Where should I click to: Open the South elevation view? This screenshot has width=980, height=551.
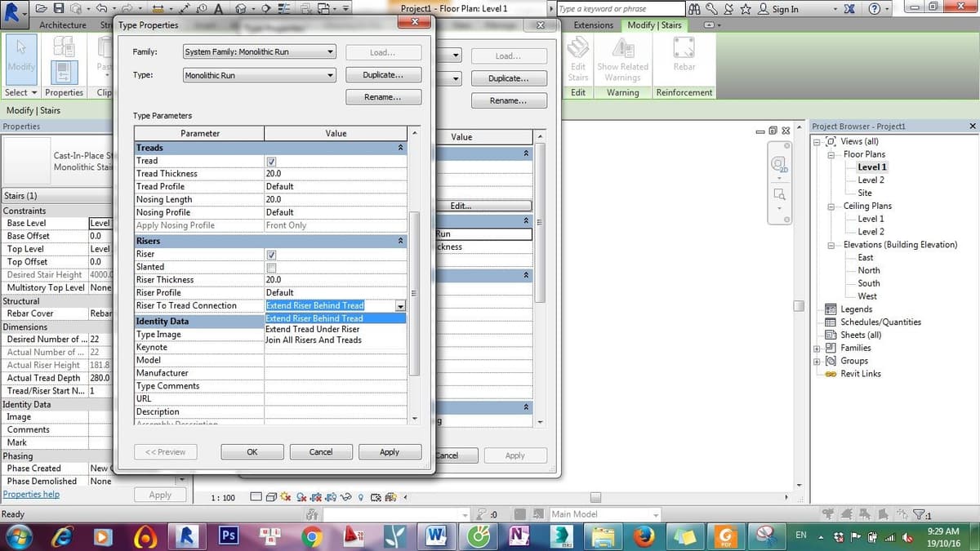point(869,283)
